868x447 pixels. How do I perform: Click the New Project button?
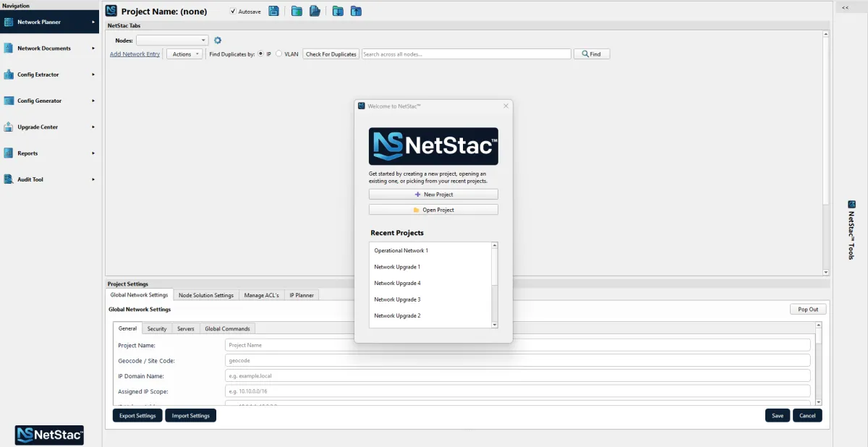pyautogui.click(x=433, y=195)
